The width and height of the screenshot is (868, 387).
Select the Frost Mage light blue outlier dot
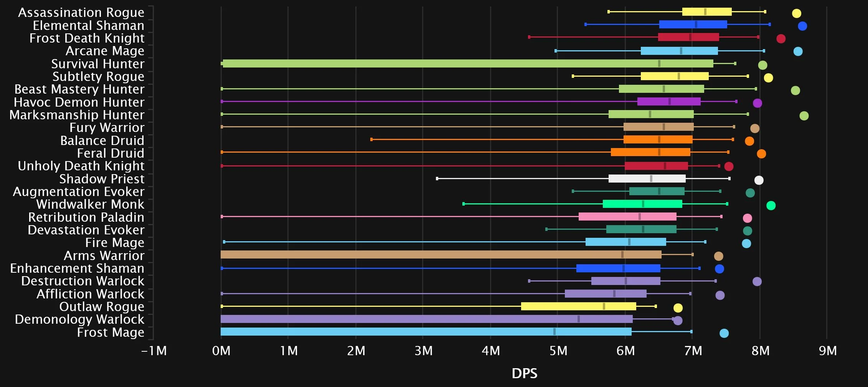[x=724, y=333]
